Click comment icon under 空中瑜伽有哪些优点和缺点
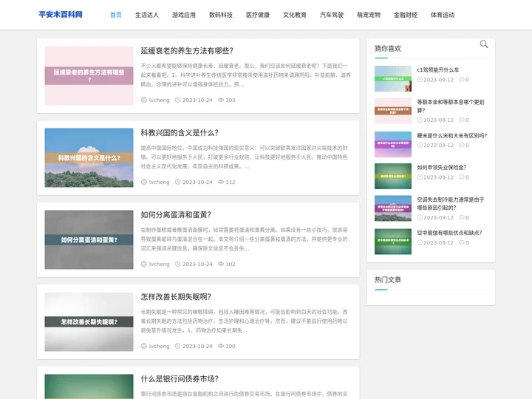The width and height of the screenshot is (532, 399). click(x=461, y=242)
